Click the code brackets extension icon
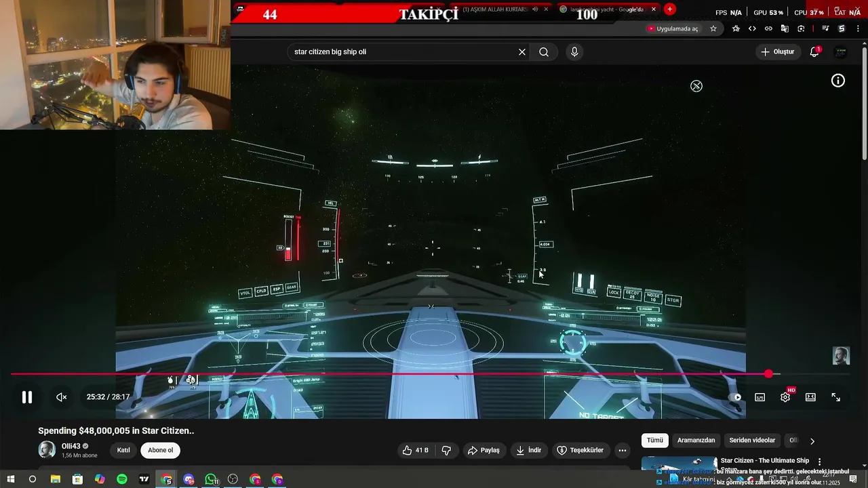Viewport: 868px width, 488px height. pos(752,28)
